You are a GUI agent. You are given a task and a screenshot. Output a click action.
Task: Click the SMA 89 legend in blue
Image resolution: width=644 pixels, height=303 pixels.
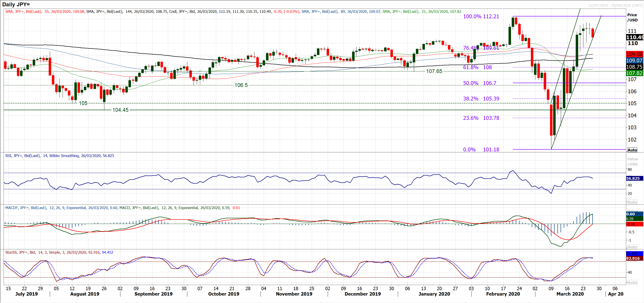tap(341, 11)
